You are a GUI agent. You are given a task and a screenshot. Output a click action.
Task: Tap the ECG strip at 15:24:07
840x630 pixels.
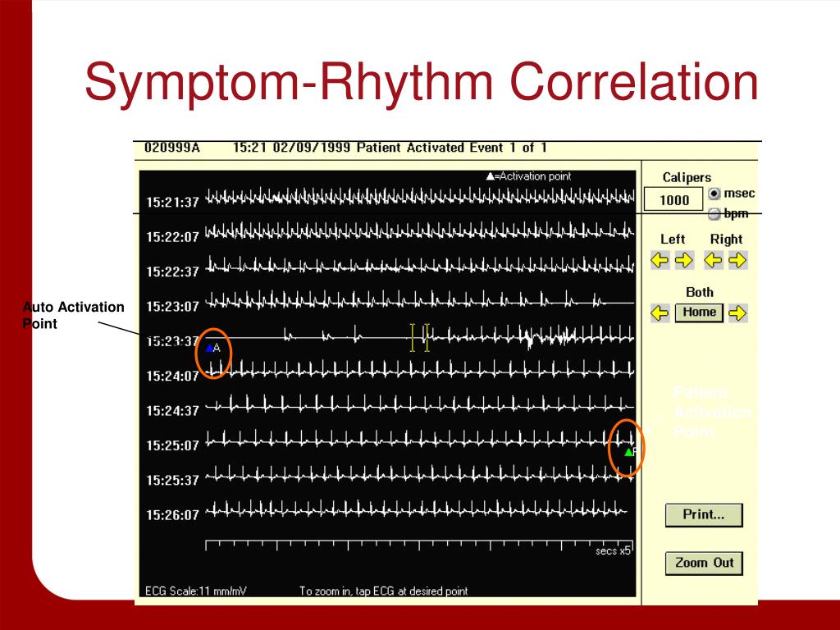420,369
